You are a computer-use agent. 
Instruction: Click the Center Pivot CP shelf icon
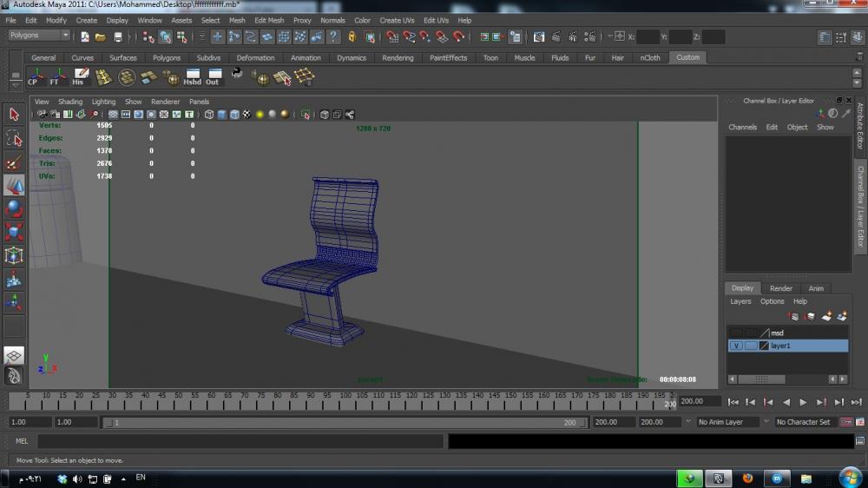[x=34, y=77]
